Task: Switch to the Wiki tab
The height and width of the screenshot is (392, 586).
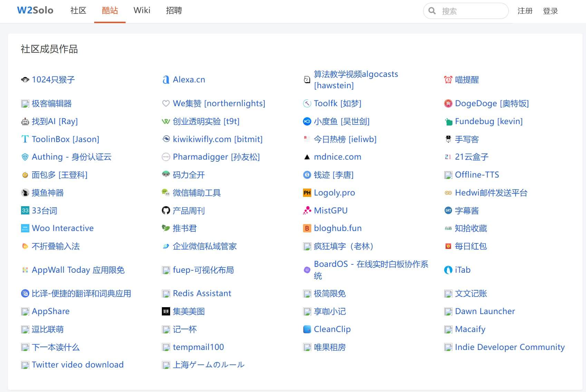Action: tap(142, 11)
